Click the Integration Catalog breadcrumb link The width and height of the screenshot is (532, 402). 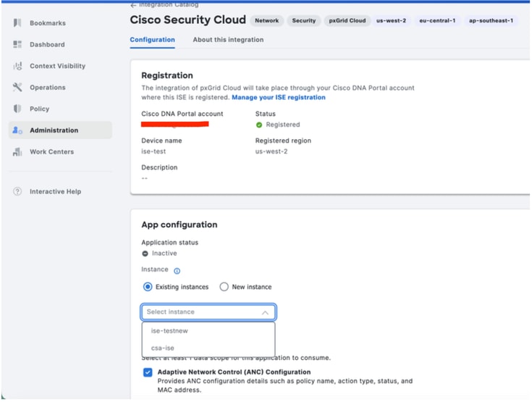pyautogui.click(x=169, y=5)
